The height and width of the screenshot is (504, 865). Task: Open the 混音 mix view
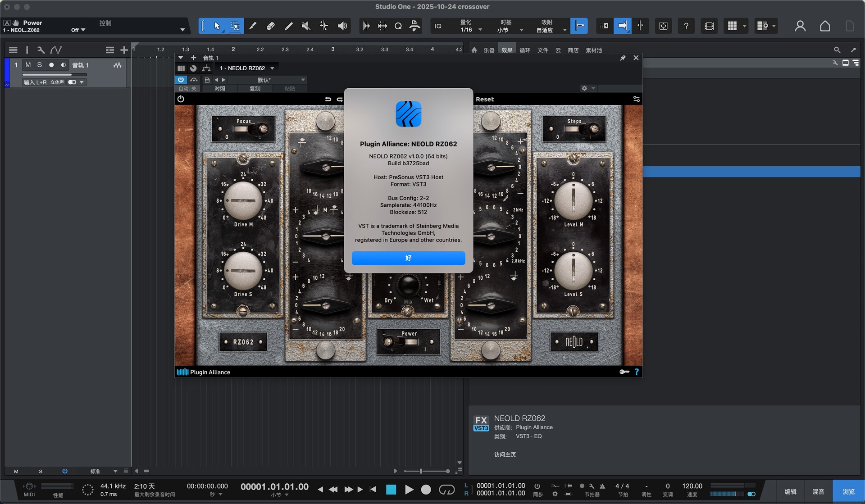tap(818, 491)
